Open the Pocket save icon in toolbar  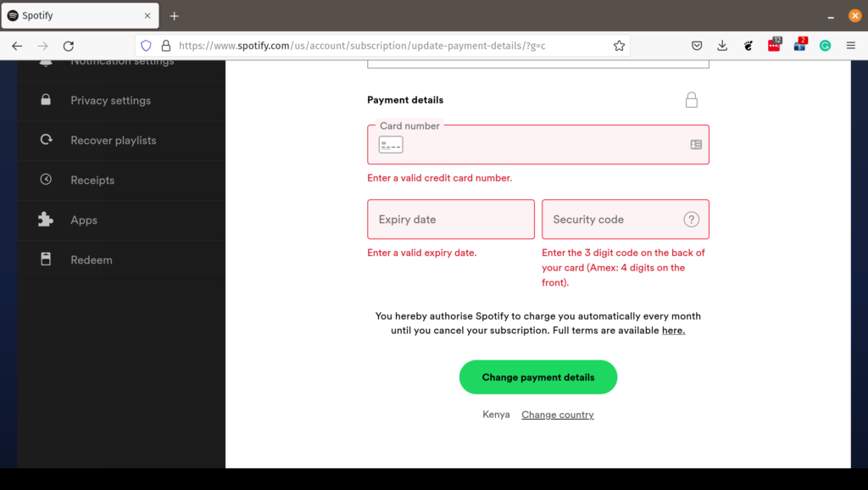[697, 46]
